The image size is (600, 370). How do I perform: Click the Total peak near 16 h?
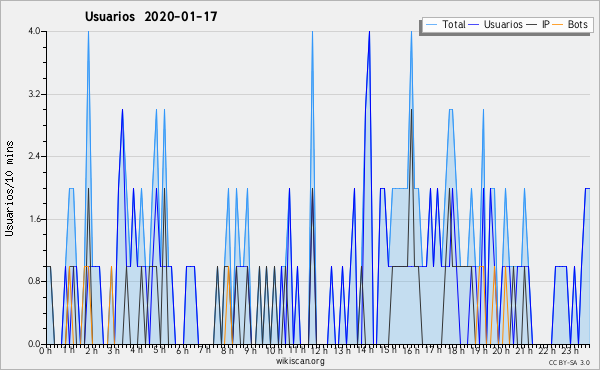(411, 32)
